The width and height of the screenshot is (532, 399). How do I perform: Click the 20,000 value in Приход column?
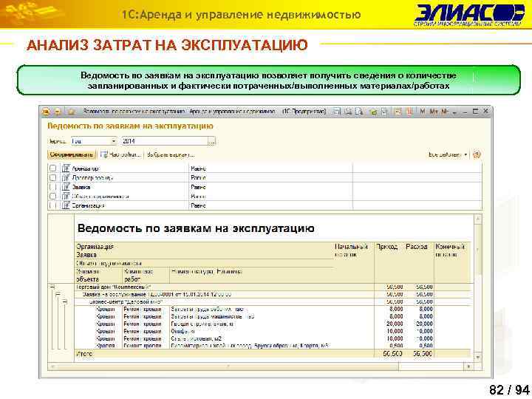point(395,324)
